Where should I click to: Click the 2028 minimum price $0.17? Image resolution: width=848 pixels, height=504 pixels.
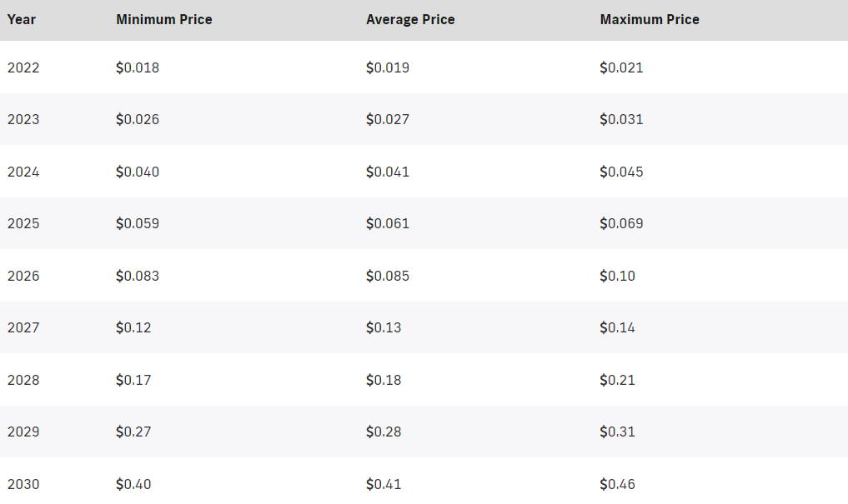[x=133, y=381]
